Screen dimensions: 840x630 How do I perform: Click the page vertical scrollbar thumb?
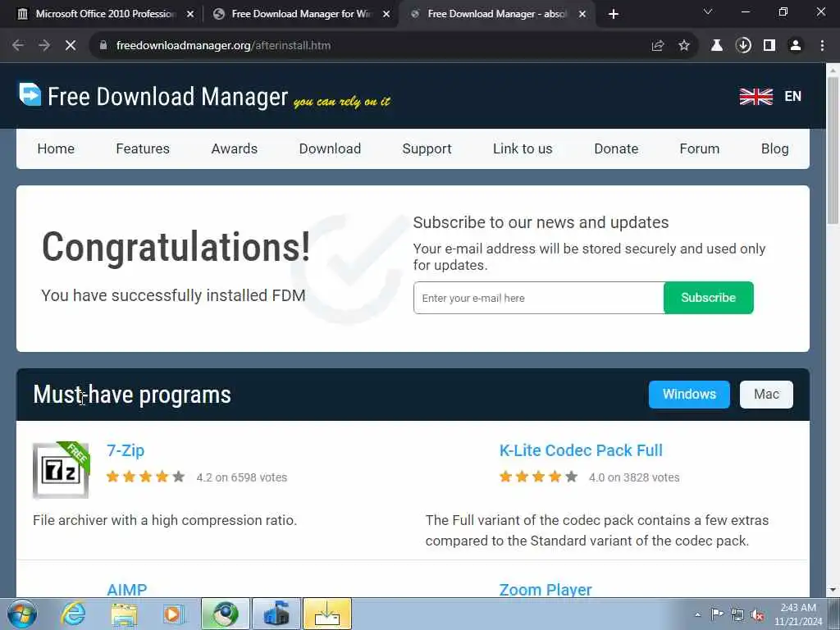point(833,150)
